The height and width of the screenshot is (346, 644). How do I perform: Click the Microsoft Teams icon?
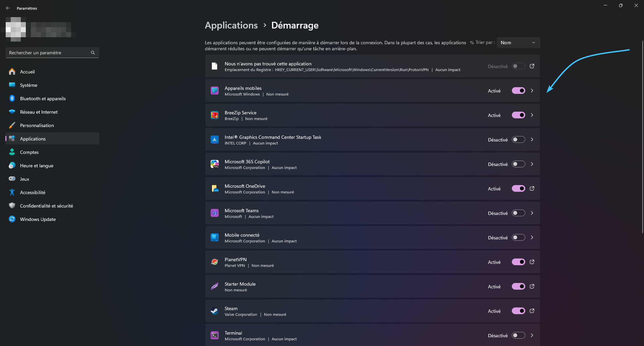point(215,213)
